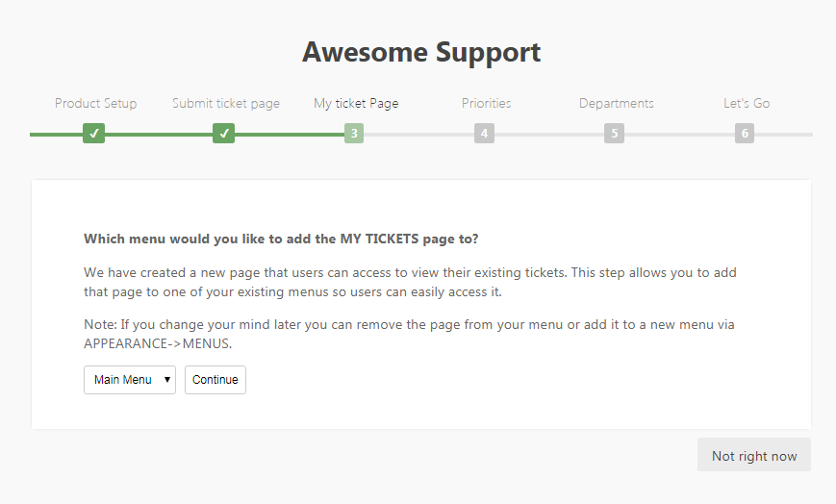The width and height of the screenshot is (836, 504).
Task: Click the note mentioning APPEARANCE->MENUS
Action: coord(409,334)
